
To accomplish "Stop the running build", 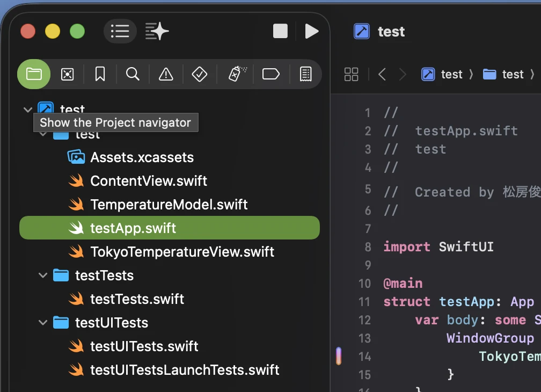I will [x=280, y=31].
